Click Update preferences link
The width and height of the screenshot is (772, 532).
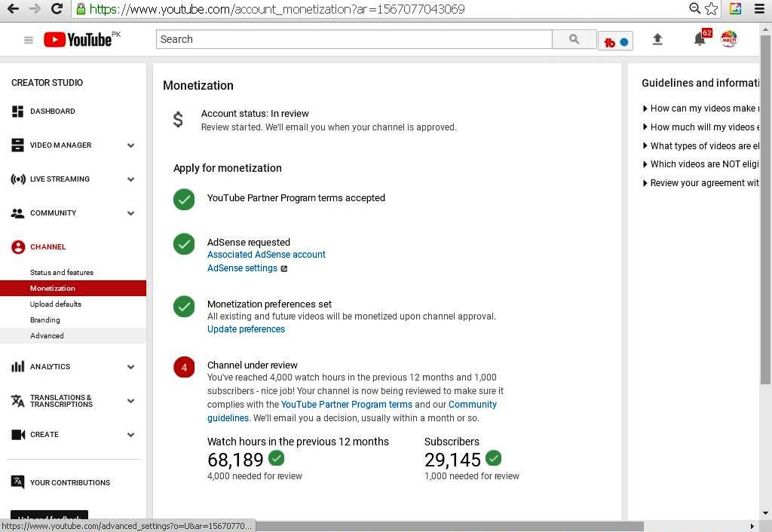246,329
